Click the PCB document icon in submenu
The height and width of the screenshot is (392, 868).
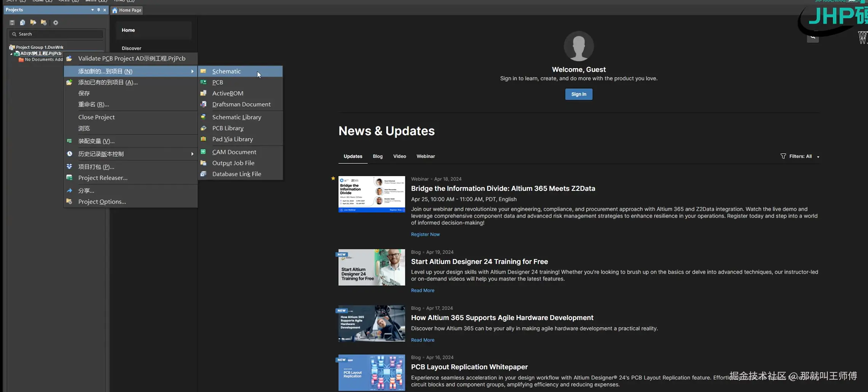pos(204,82)
